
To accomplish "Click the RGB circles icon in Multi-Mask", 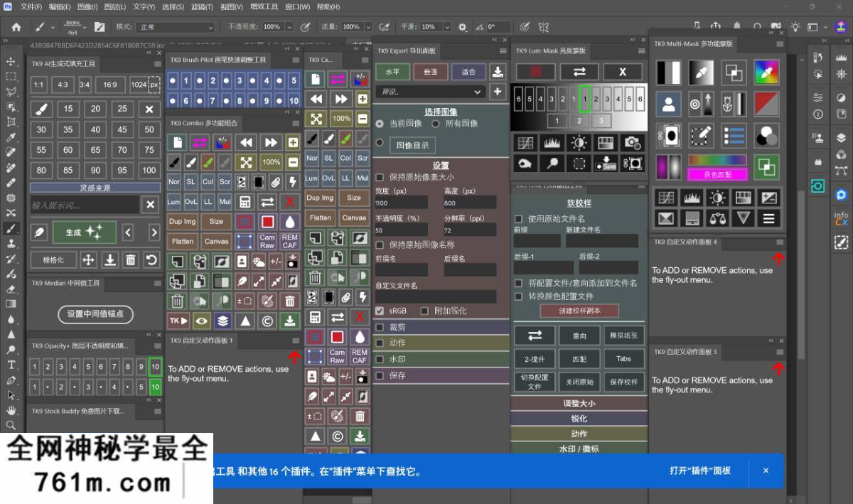I will (x=767, y=135).
